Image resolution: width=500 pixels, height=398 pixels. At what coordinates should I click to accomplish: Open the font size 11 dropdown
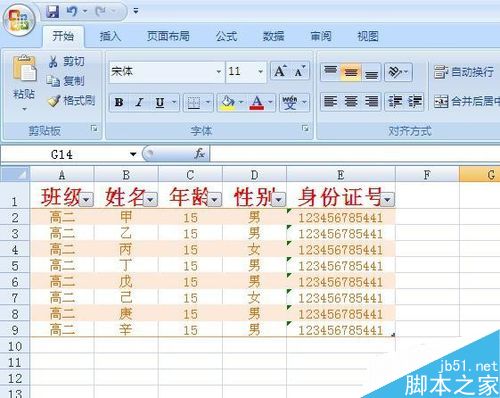260,71
